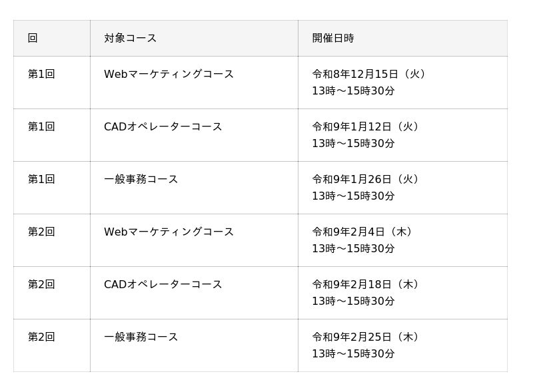The height and width of the screenshot is (392, 533).
Task: Click 第1回 label in CADオペレーター row
Action: point(41,126)
